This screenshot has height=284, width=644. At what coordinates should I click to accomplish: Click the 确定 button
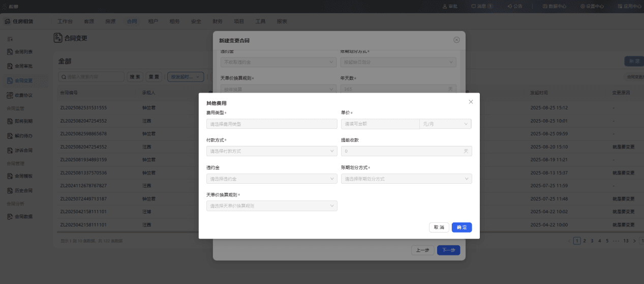coord(462,228)
